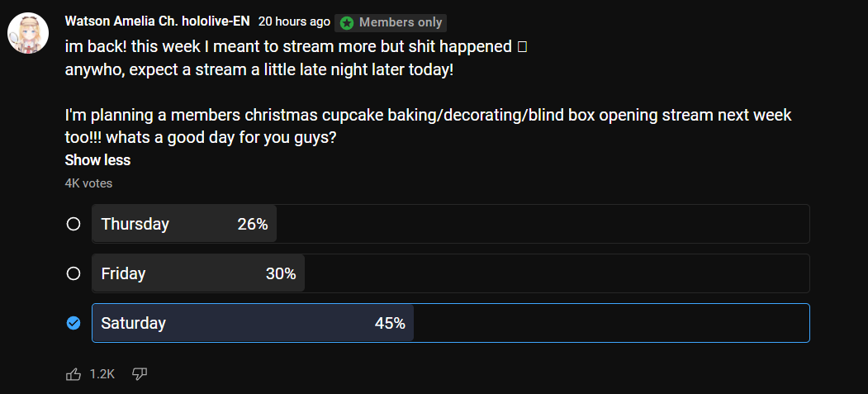Open Watson Amelia's channel avatar

28,33
